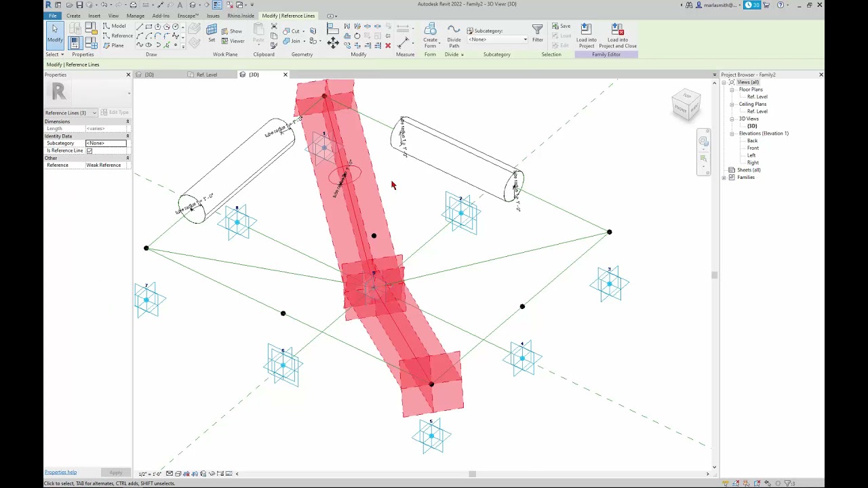Image resolution: width=868 pixels, height=488 pixels.
Task: Close the Project Browser panel
Action: pyautogui.click(x=821, y=75)
